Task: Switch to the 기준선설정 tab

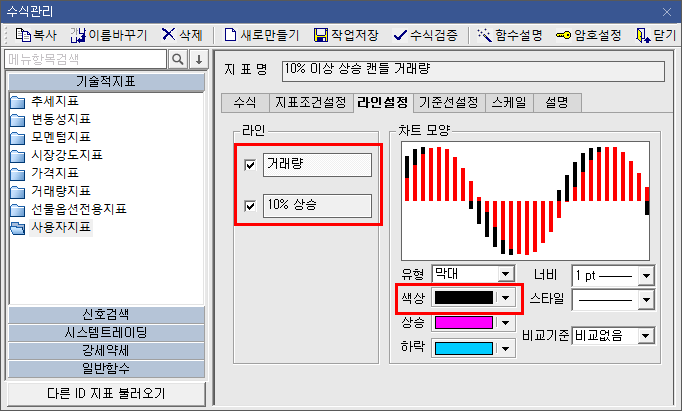Action: [x=449, y=103]
